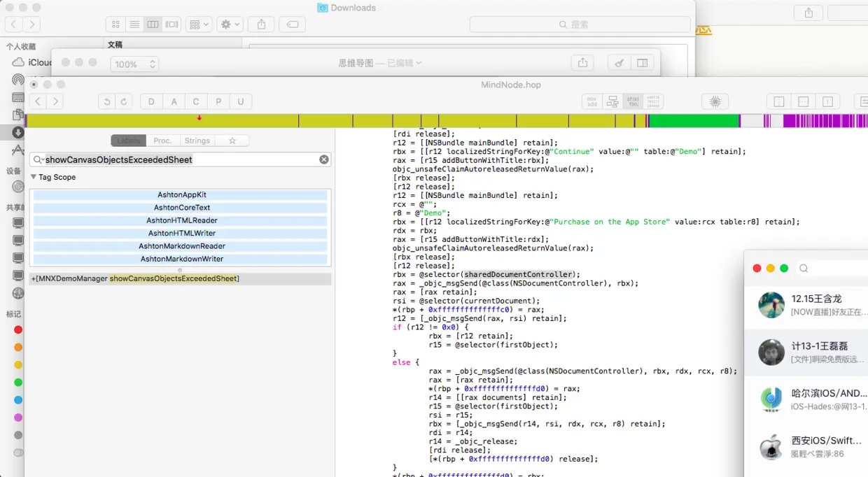Mark selection as Code with C button
This screenshot has height=477, width=868.
point(196,101)
